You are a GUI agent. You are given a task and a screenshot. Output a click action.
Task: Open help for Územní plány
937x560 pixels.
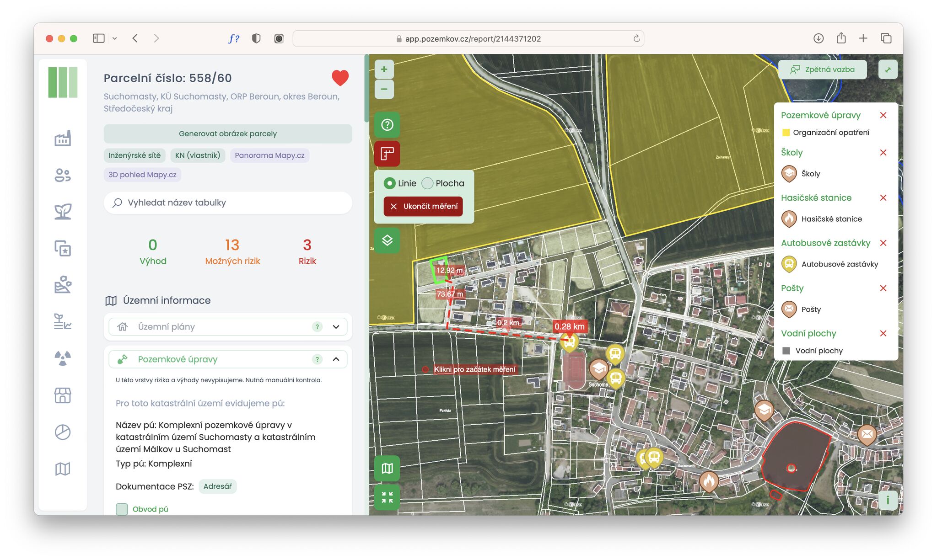317,327
